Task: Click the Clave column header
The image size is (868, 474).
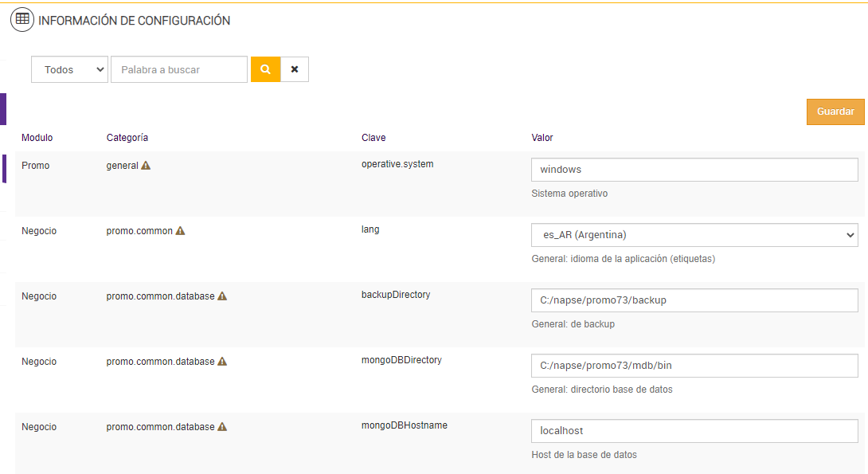Action: pyautogui.click(x=373, y=138)
